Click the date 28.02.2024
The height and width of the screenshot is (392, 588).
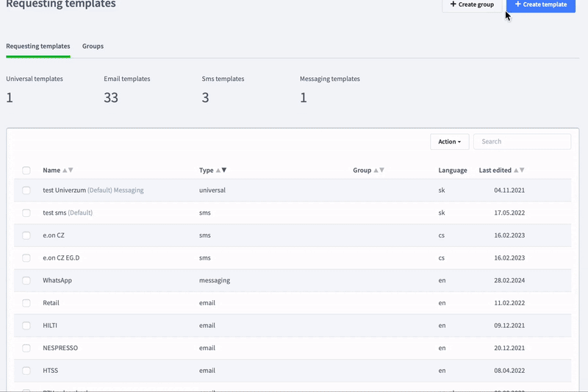pyautogui.click(x=509, y=280)
